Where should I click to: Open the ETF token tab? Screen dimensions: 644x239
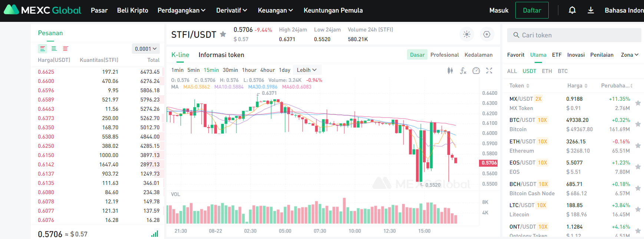557,55
